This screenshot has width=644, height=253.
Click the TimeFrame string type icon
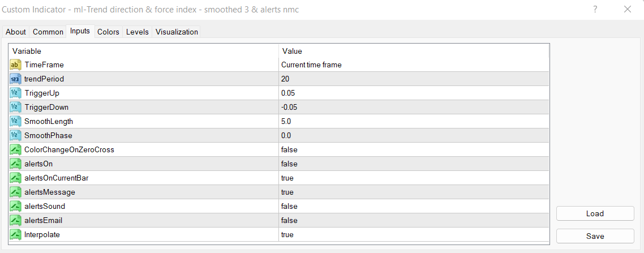click(15, 65)
